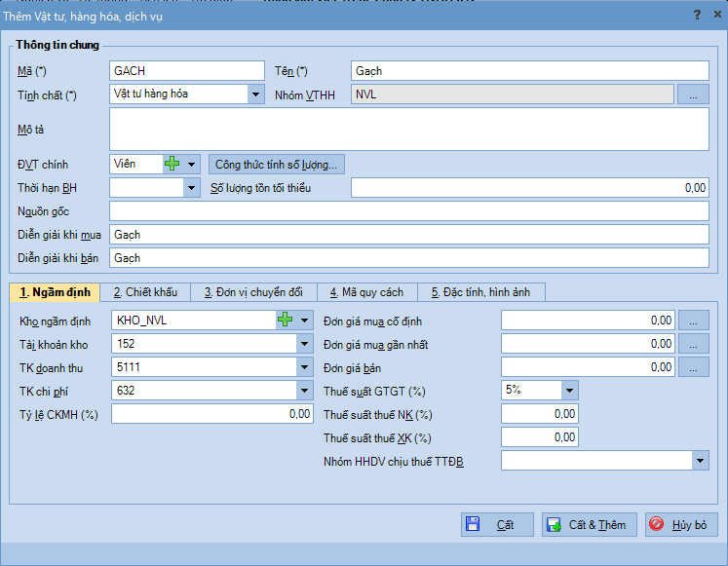Open Công thức tính số lượng button
The height and width of the screenshot is (566, 728).
276,164
